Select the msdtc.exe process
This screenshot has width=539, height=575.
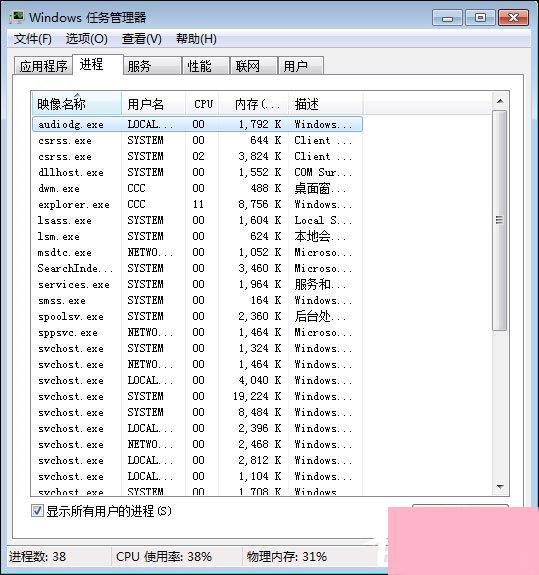point(197,252)
